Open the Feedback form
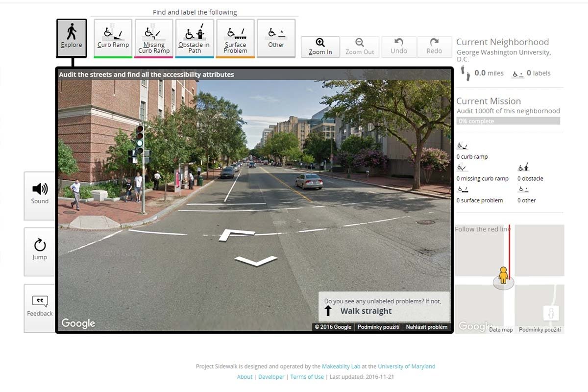 [40, 308]
